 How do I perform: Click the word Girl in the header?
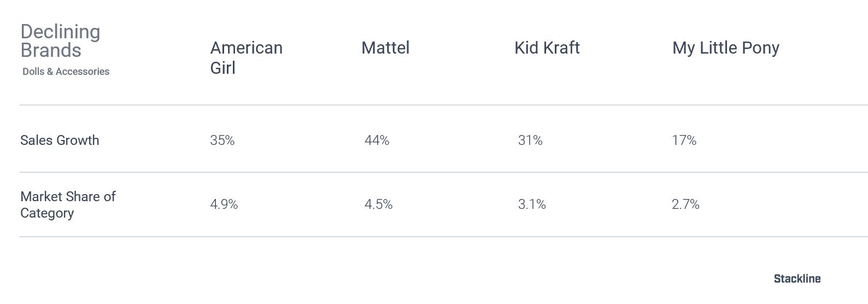(x=223, y=68)
